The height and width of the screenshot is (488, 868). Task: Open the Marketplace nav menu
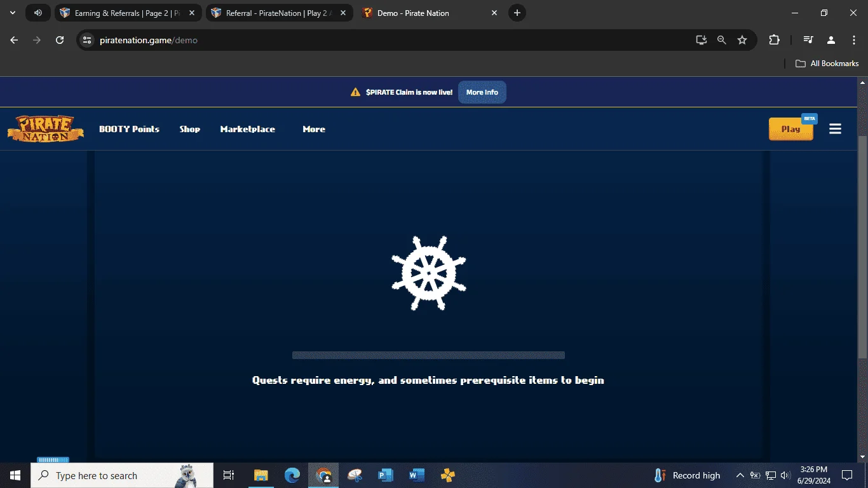tap(247, 129)
